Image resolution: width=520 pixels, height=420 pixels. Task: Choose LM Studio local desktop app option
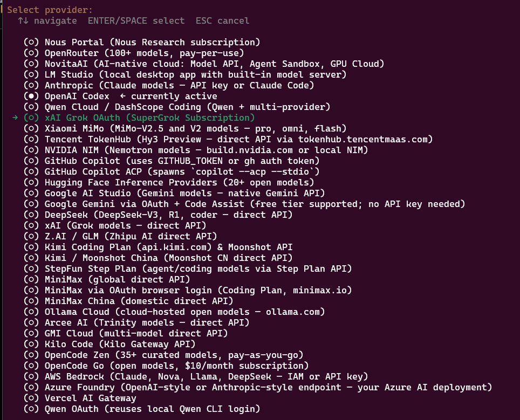185,74
